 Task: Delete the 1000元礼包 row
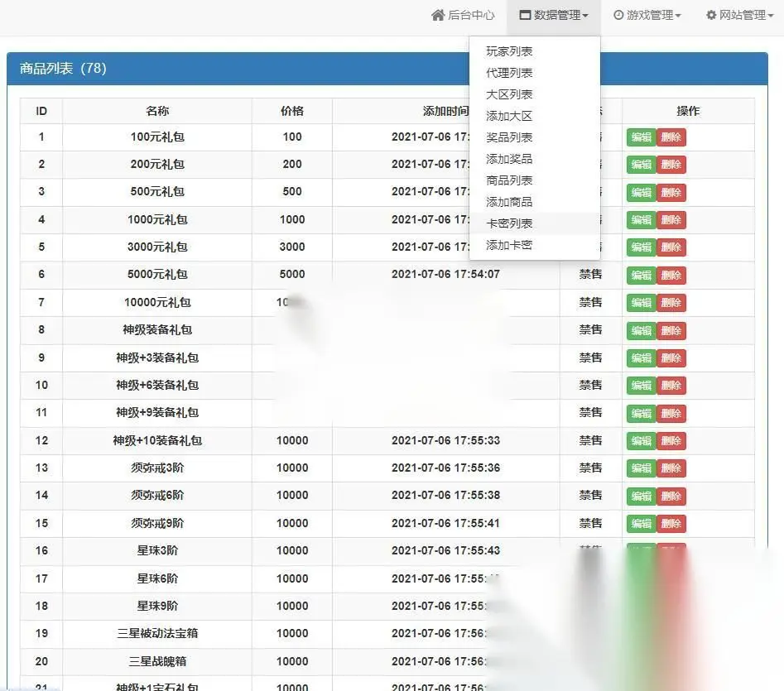point(671,220)
